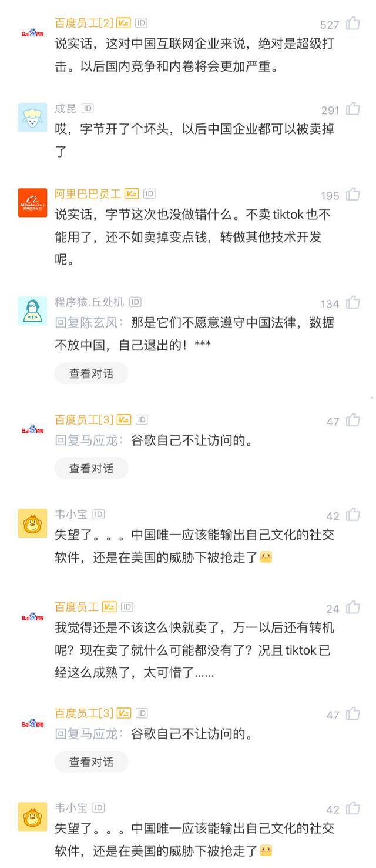The height and width of the screenshot is (868, 376).
Task: Expand 查看对话 under 程序猿.丘处机's reply
Action: click(x=91, y=373)
